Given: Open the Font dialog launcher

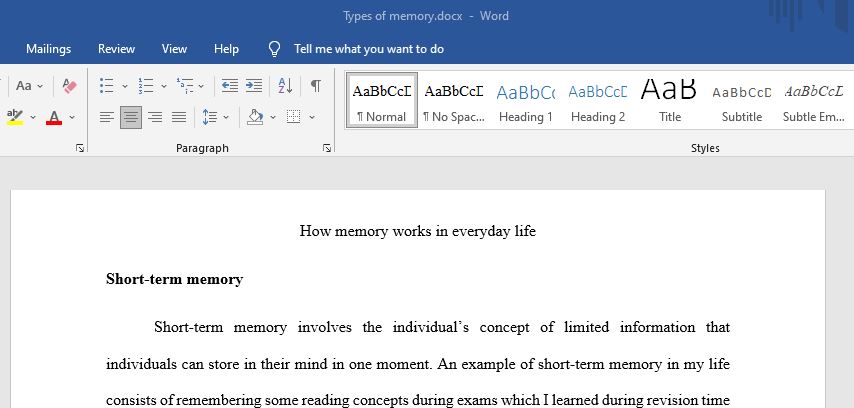Looking at the screenshot, I should tap(80, 148).
